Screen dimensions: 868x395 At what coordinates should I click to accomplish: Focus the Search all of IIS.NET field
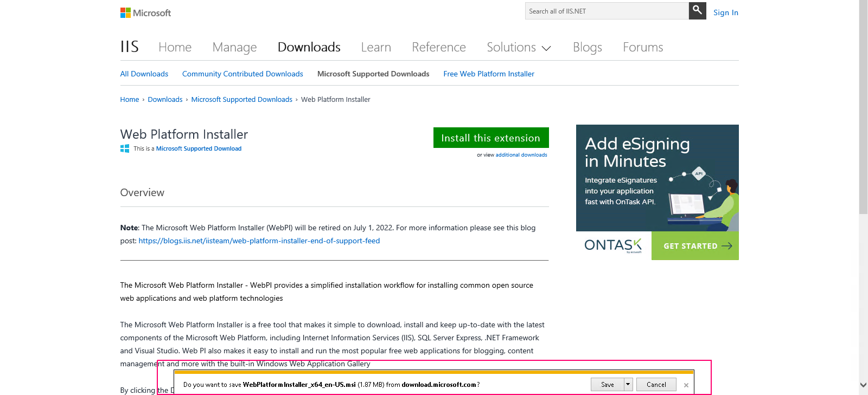tap(607, 11)
